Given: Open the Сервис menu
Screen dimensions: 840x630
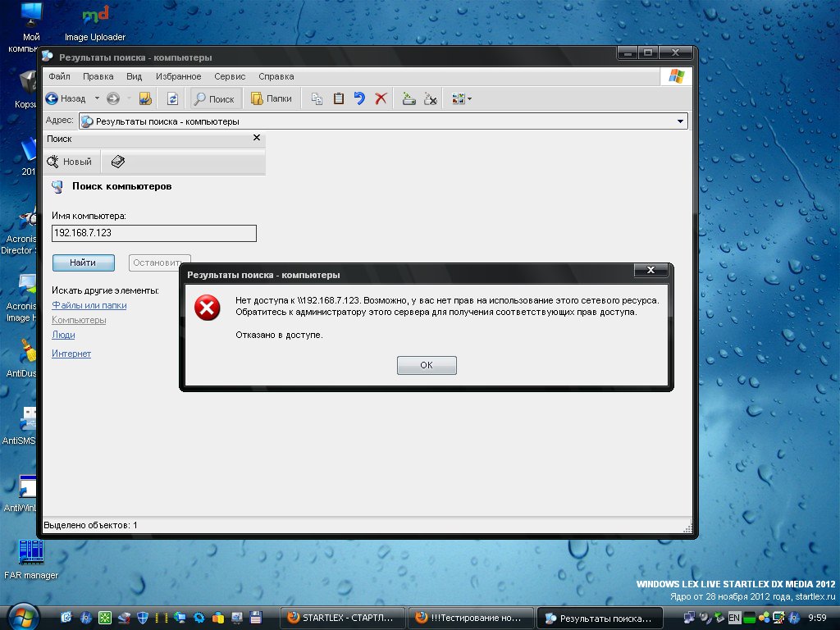Looking at the screenshot, I should click(230, 76).
